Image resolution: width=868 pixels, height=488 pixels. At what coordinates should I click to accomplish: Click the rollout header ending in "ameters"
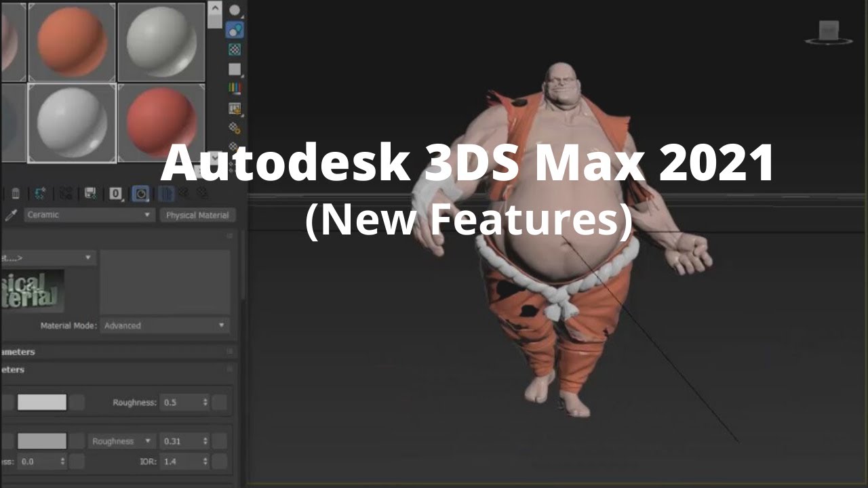pyautogui.click(x=118, y=352)
